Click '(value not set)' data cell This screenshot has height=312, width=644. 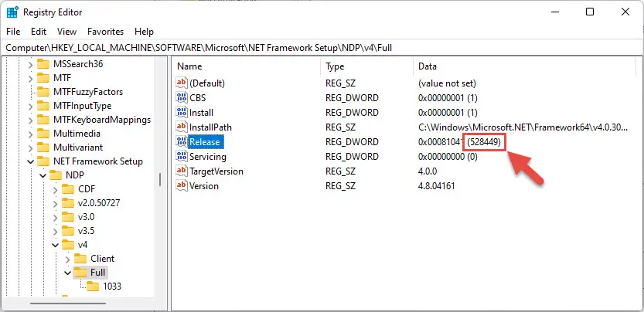[447, 83]
